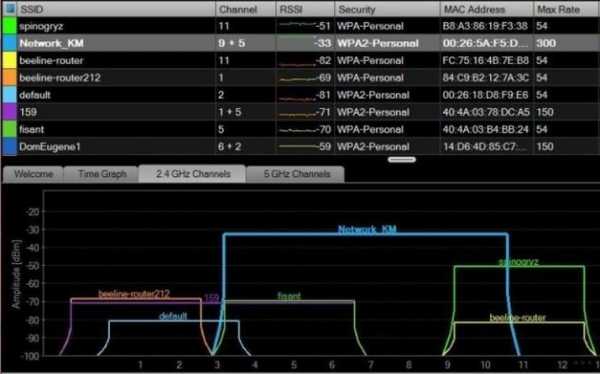This screenshot has height=374, width=600.
Task: Click the Network_KM label in the channel graph
Action: coord(367,229)
